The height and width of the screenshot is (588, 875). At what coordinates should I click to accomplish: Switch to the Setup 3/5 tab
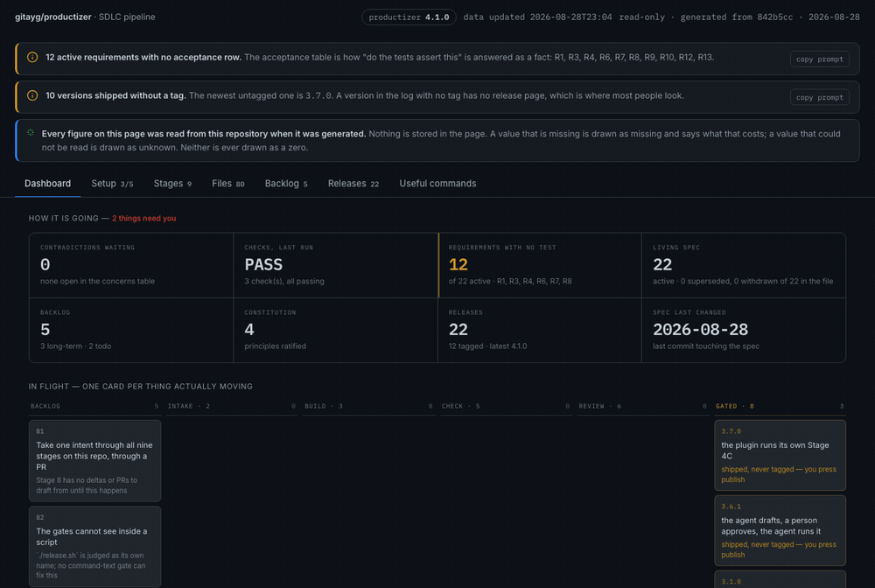[112, 184]
